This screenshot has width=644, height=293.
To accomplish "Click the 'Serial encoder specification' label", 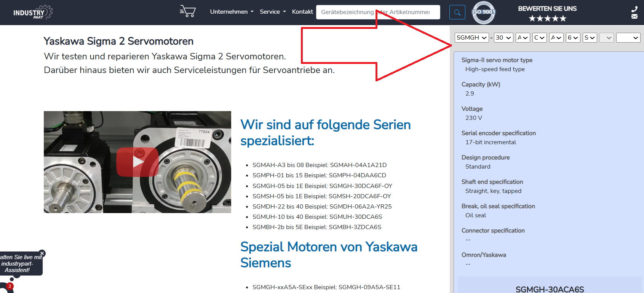I will click(499, 133).
